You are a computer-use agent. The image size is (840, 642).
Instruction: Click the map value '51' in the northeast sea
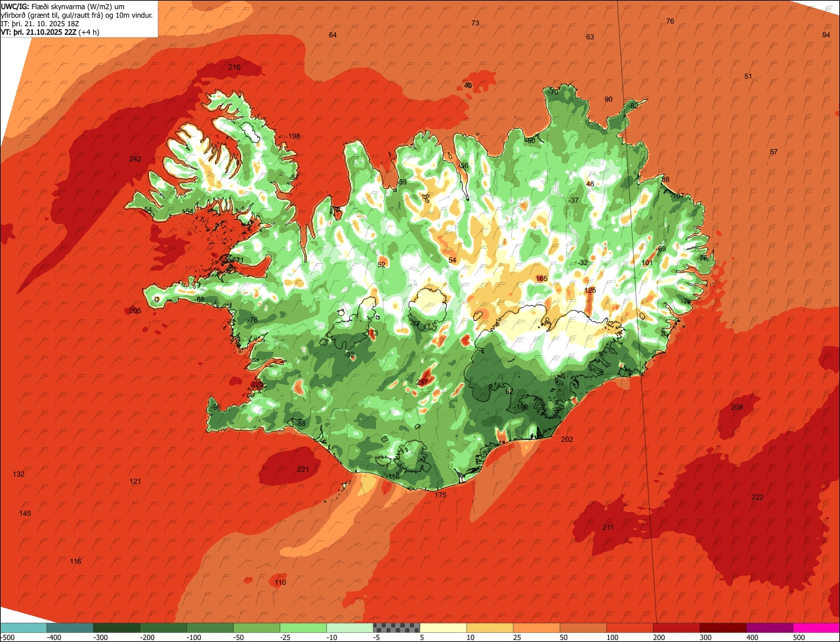click(748, 76)
